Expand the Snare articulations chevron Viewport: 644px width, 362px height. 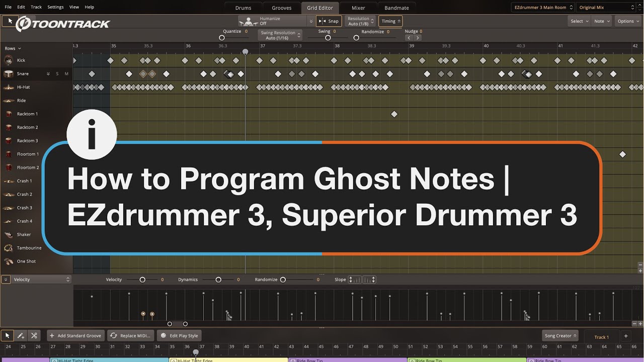click(48, 74)
